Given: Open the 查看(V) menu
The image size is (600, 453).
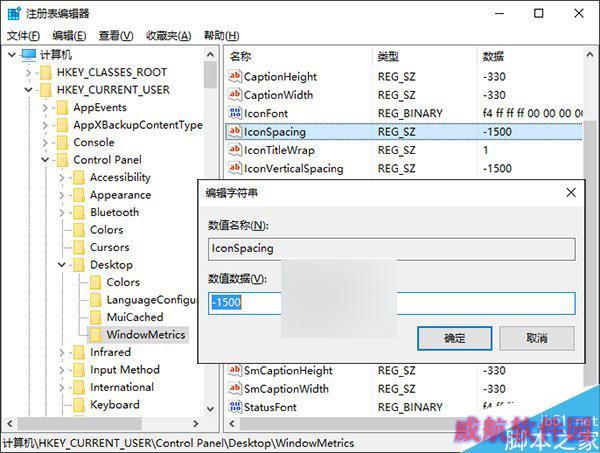Looking at the screenshot, I should coord(116,36).
